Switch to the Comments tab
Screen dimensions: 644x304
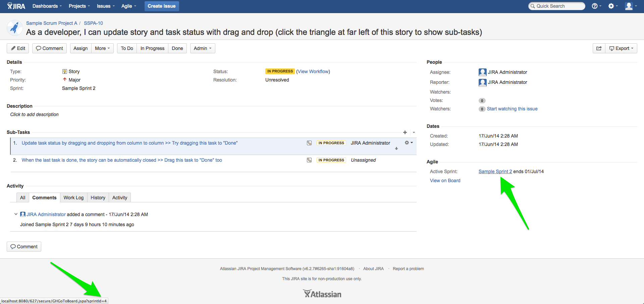click(x=44, y=198)
